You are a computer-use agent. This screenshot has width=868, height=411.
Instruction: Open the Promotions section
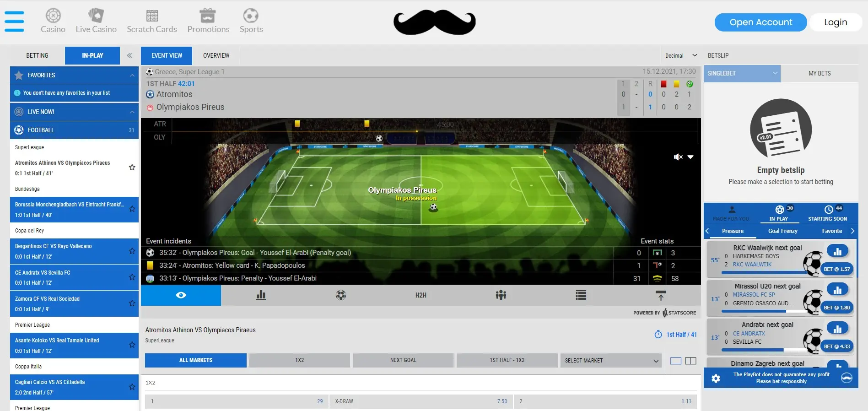(208, 21)
